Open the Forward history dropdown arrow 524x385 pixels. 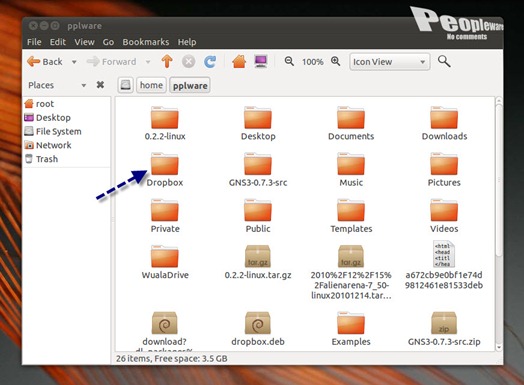tap(148, 62)
